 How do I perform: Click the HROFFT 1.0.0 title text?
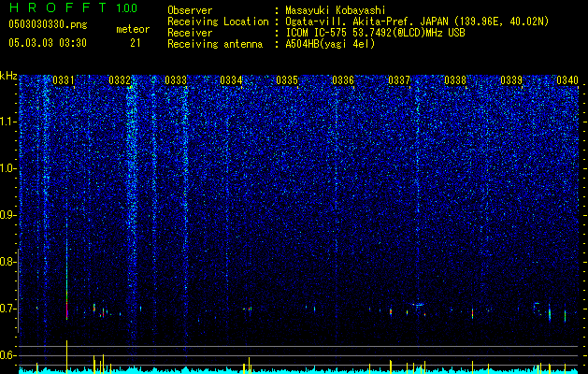point(73,7)
